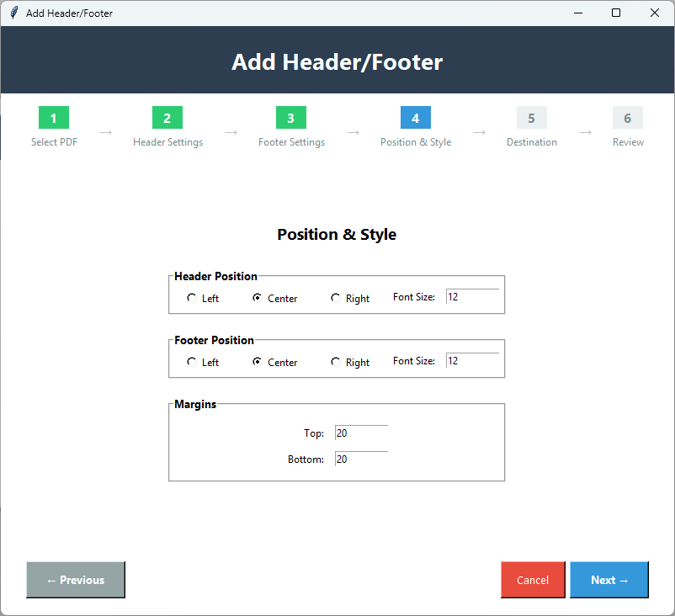The width and height of the screenshot is (675, 616).
Task: Click the gray step 5 badge
Action: pos(531,118)
